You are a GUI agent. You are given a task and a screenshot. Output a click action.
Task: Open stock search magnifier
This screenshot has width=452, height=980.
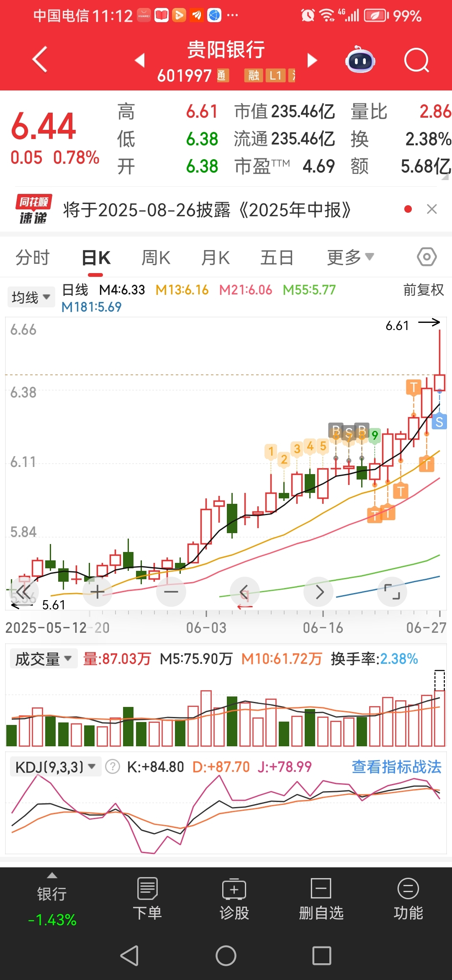point(416,60)
